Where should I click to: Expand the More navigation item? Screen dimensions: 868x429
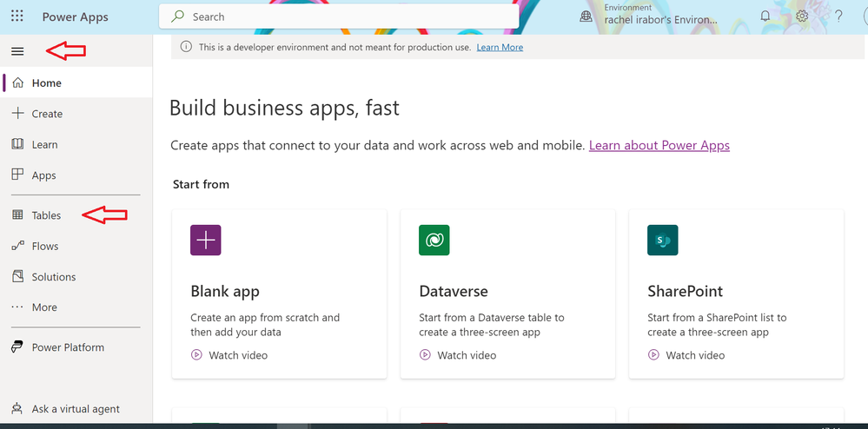tap(44, 307)
